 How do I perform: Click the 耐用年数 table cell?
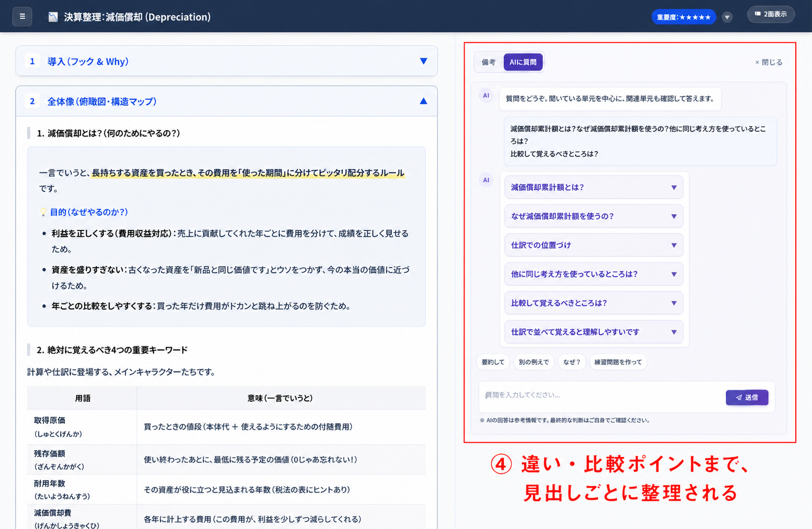pos(82,489)
